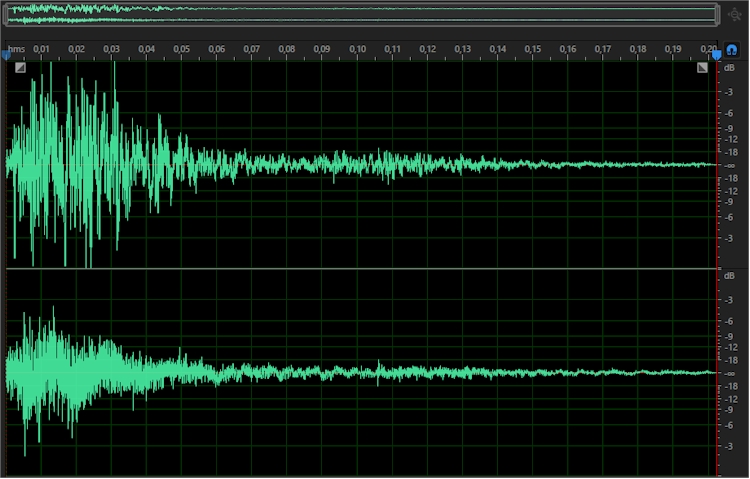Click the dB label of upper channel
This screenshot has width=750, height=479.
(729, 68)
